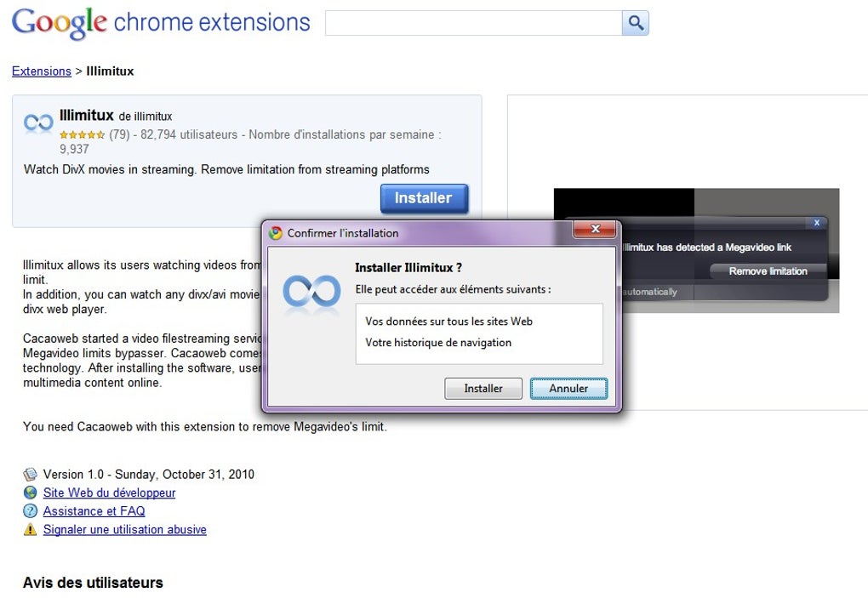Click the Chrome icon in dialog title
Viewport: 868px width, 598px height.
point(276,233)
